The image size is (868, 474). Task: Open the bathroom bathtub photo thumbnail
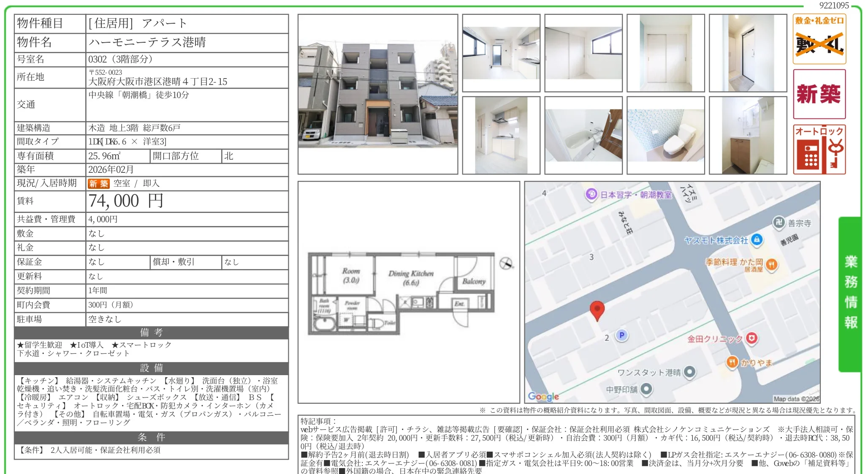(583, 135)
